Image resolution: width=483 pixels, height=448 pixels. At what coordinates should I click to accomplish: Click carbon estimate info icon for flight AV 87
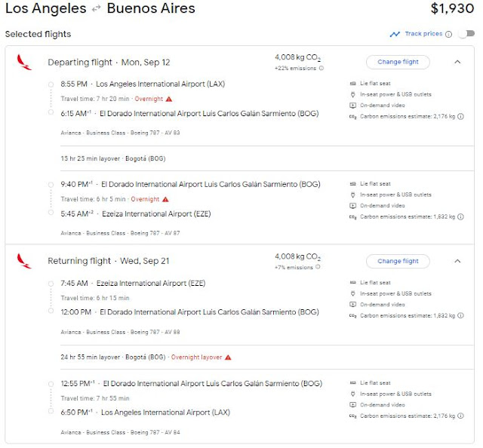pos(461,216)
